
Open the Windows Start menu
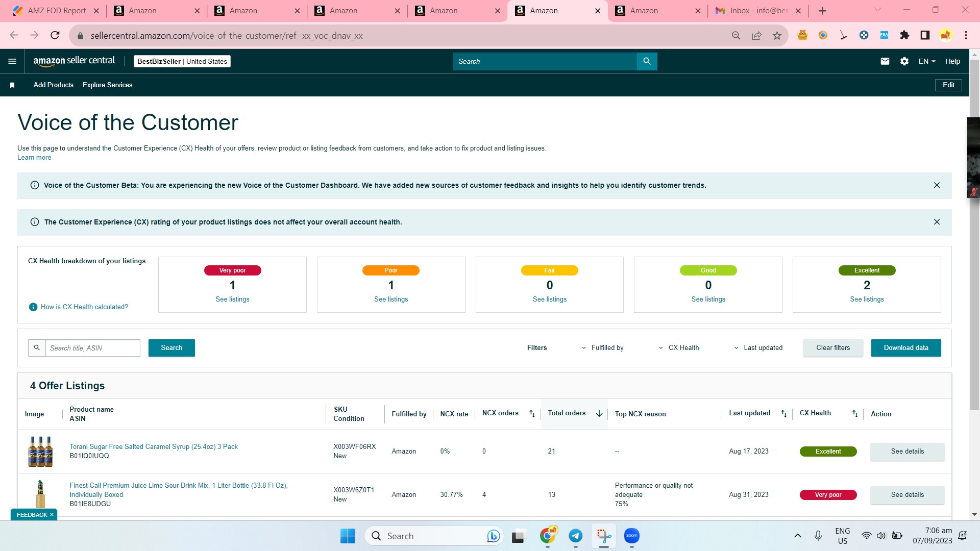click(348, 536)
